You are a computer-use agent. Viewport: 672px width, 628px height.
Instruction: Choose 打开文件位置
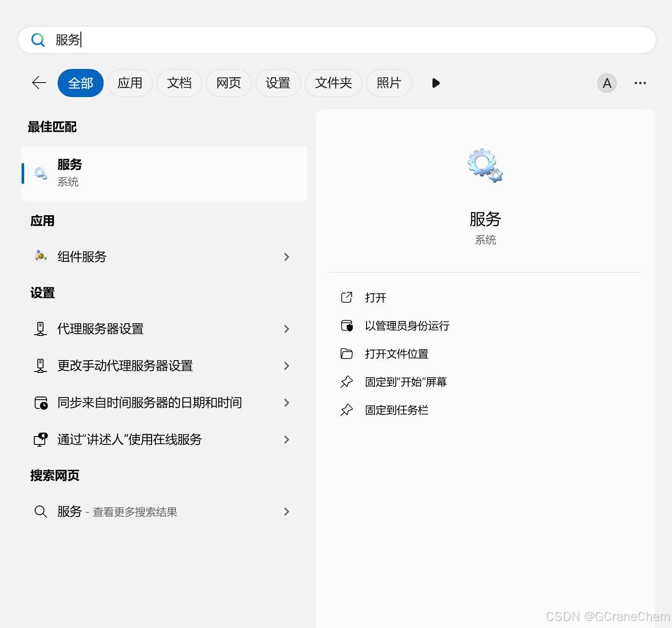396,354
